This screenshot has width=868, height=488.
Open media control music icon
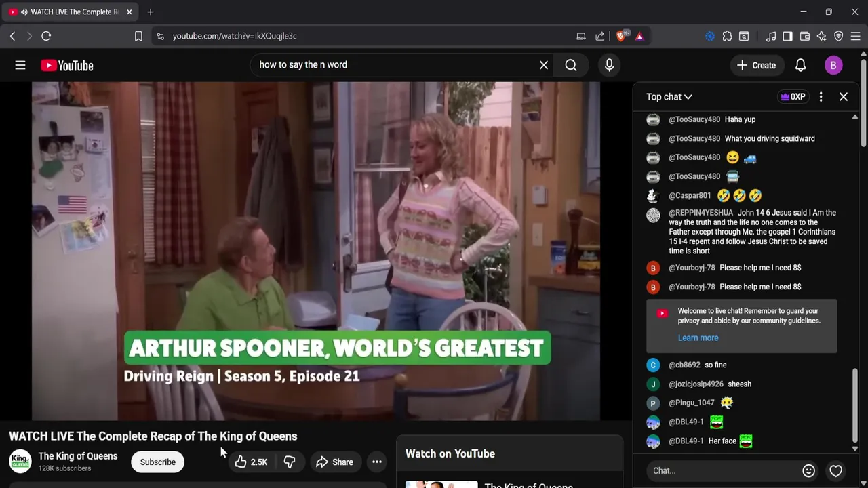coord(771,36)
